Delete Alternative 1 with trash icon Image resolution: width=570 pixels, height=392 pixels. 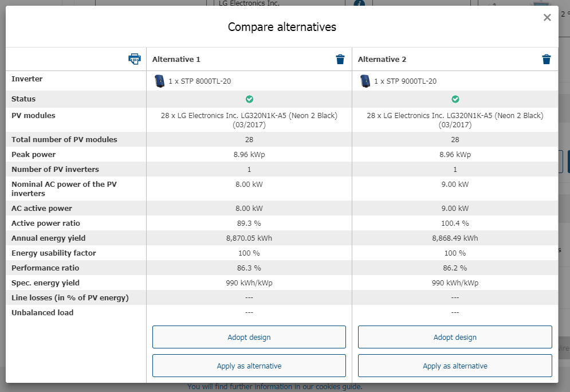coord(340,59)
